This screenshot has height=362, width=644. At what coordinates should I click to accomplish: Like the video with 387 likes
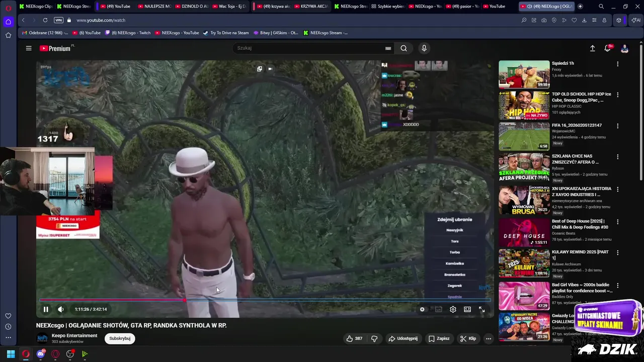[x=354, y=338]
